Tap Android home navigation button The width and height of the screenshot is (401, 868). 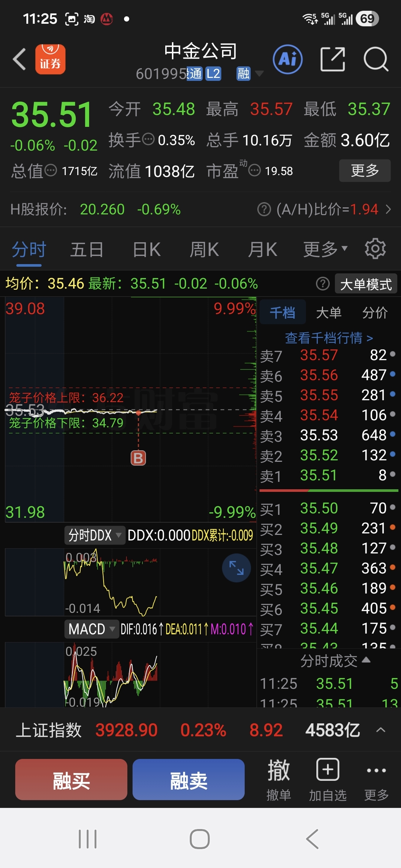[200, 839]
